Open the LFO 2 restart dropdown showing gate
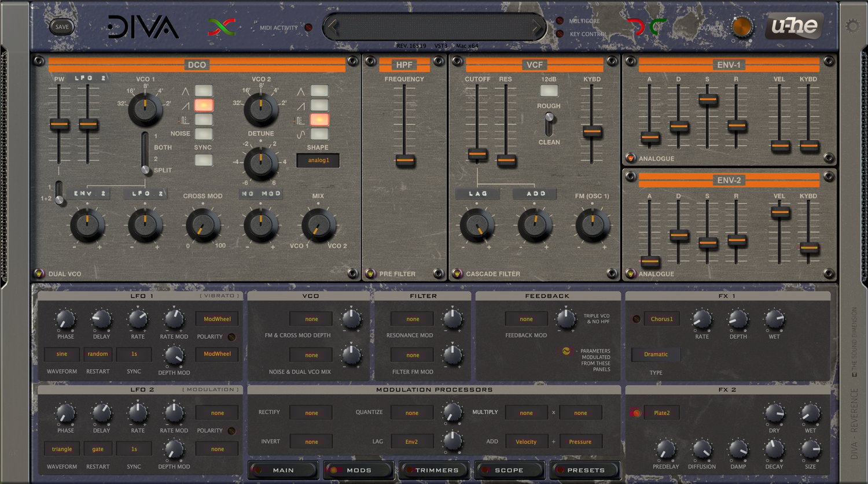 point(98,449)
